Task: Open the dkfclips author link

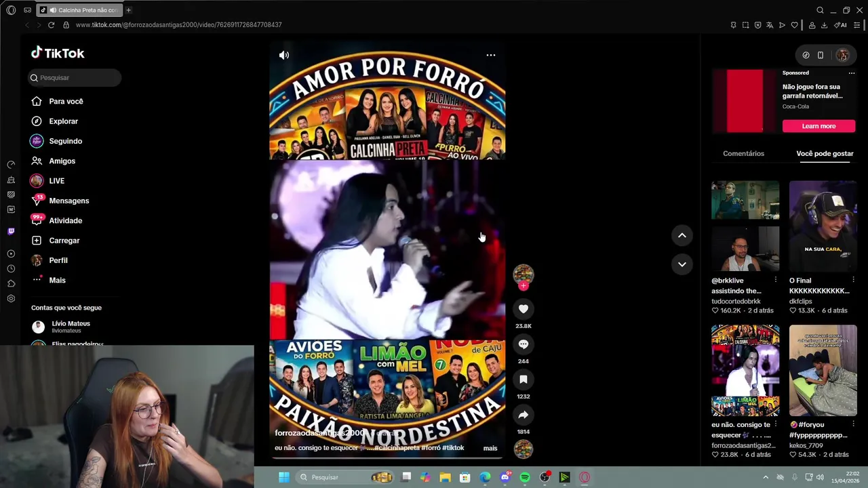Action: pos(800,301)
